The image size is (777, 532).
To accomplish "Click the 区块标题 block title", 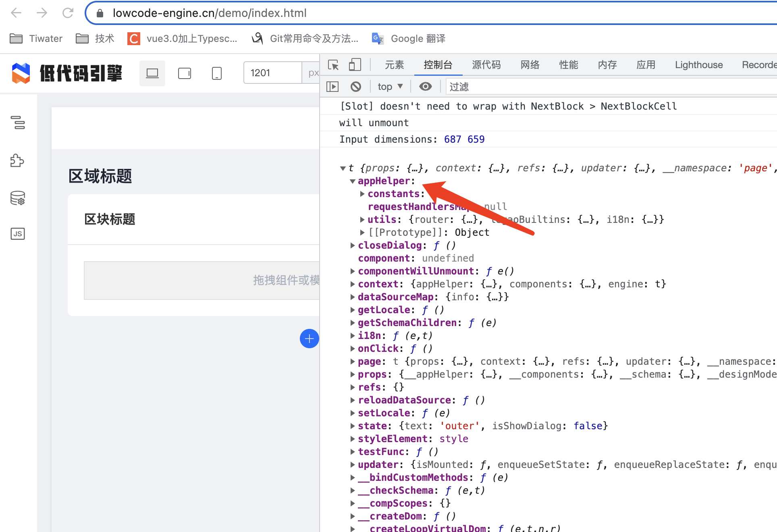I will (110, 219).
